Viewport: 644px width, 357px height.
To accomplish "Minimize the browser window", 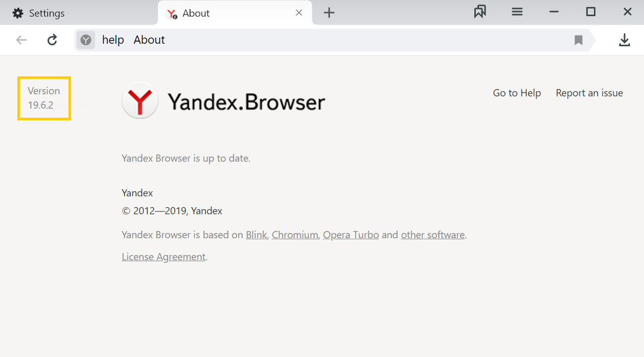I will (554, 12).
